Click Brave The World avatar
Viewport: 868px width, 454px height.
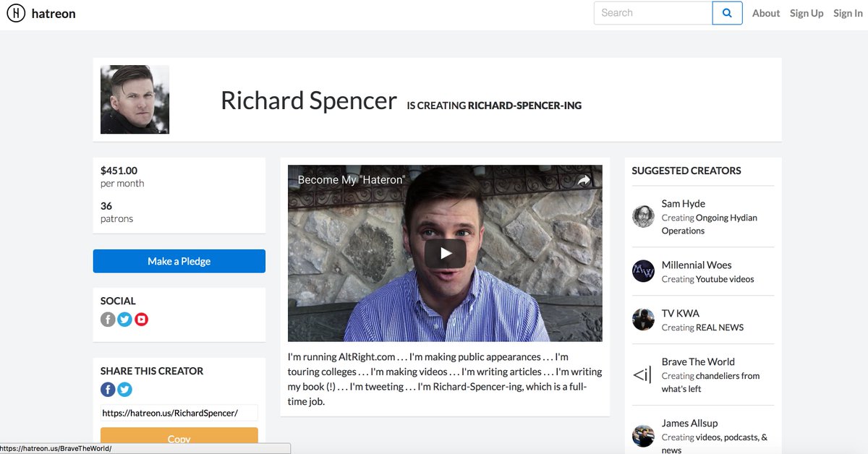[x=643, y=374]
